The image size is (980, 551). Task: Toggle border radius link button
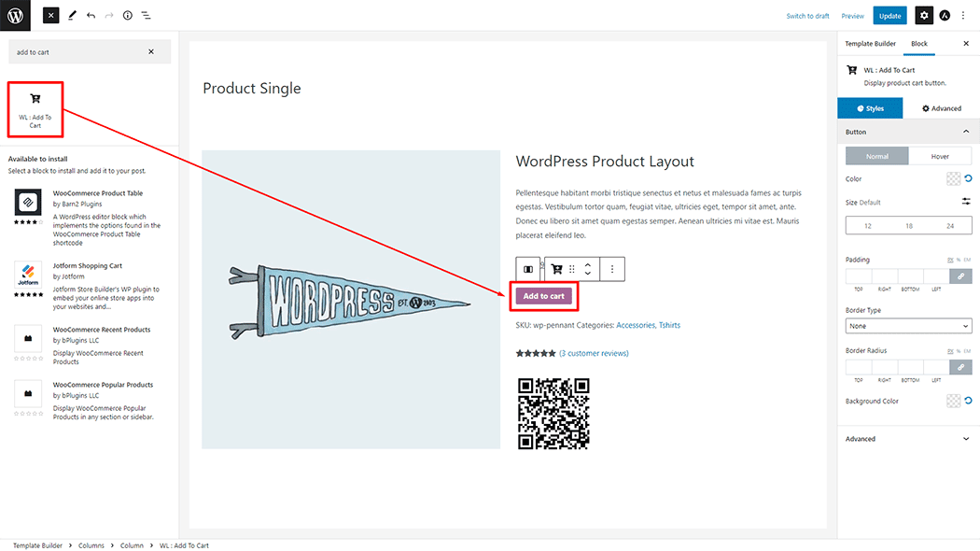point(960,368)
